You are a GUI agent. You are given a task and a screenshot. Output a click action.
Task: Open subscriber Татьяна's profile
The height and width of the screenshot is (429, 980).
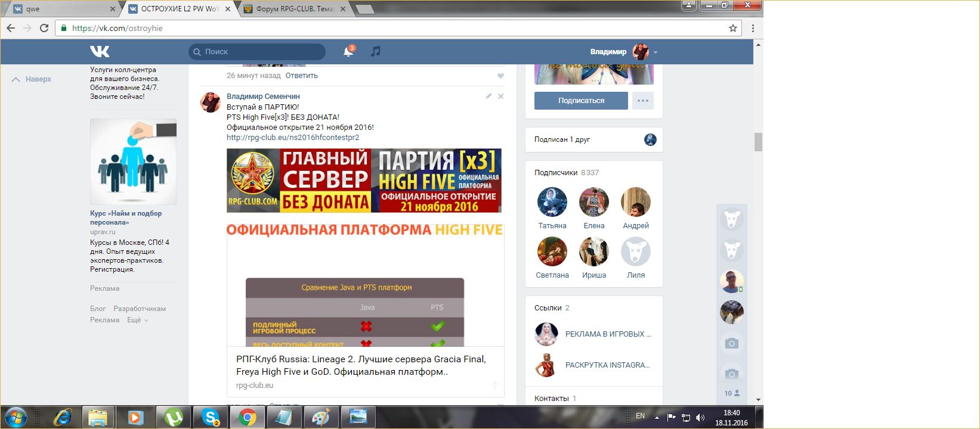click(552, 202)
